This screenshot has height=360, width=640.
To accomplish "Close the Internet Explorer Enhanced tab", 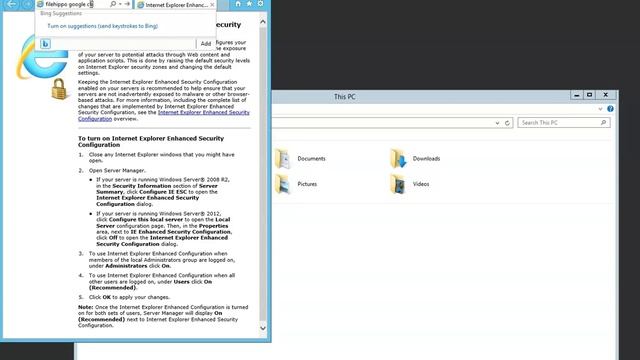I will point(212,5).
